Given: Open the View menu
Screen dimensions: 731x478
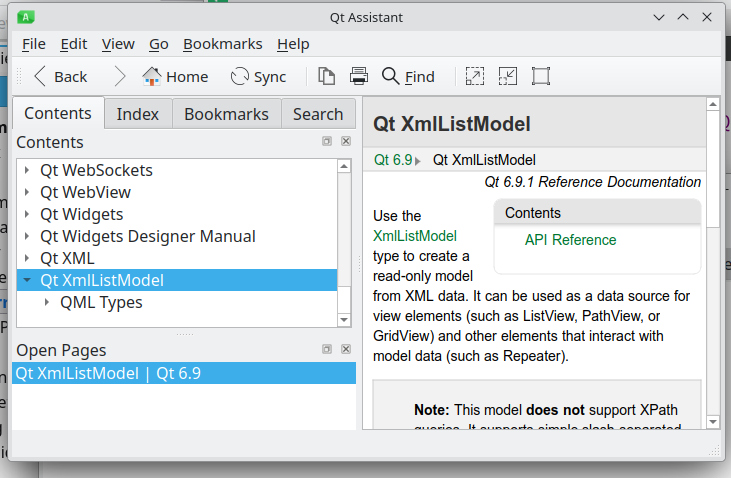Looking at the screenshot, I should click(x=118, y=44).
